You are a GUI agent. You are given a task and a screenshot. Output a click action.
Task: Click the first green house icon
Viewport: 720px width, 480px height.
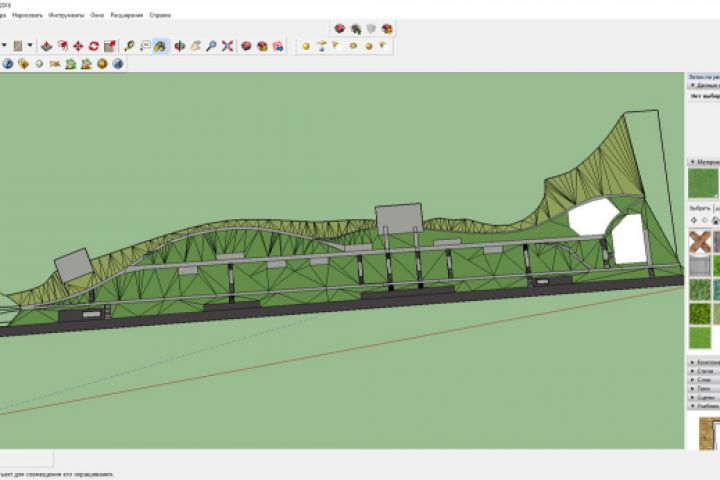click(x=71, y=64)
